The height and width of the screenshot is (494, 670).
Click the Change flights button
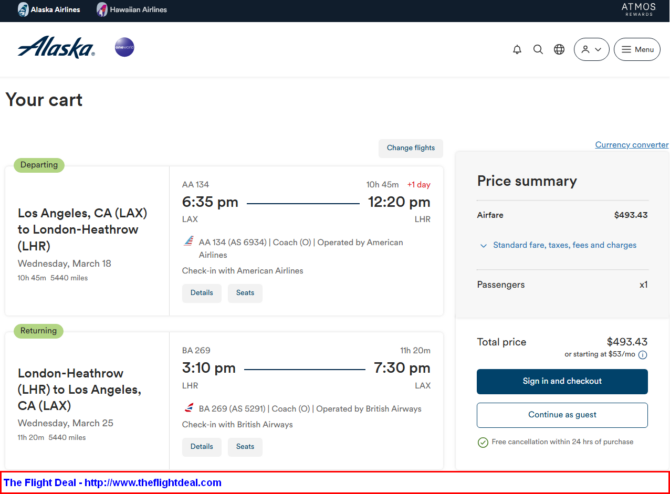(410, 148)
